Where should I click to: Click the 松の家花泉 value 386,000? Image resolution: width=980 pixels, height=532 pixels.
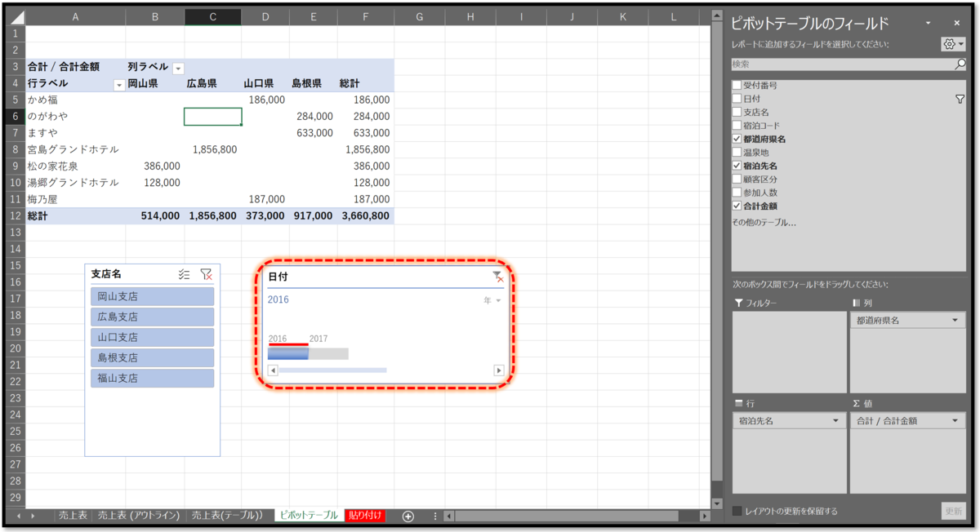pyautogui.click(x=155, y=166)
